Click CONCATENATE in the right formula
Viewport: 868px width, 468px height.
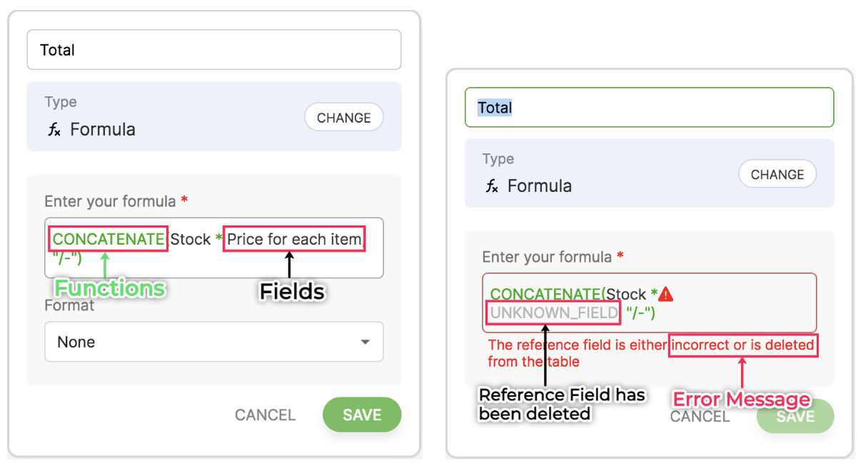tap(545, 294)
